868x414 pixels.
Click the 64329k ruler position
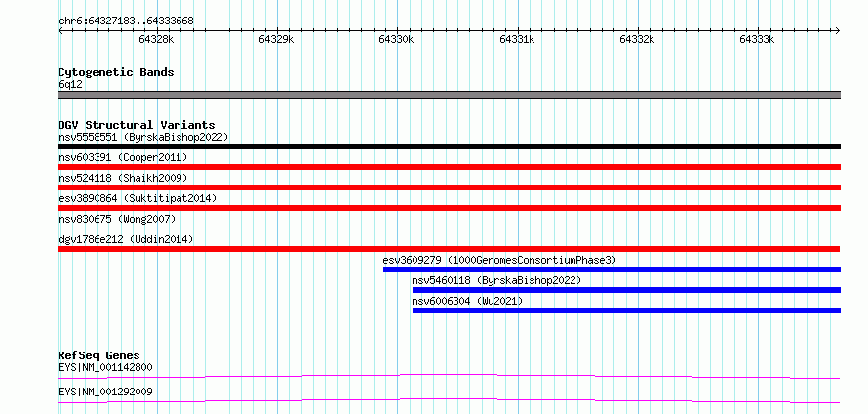point(277,39)
